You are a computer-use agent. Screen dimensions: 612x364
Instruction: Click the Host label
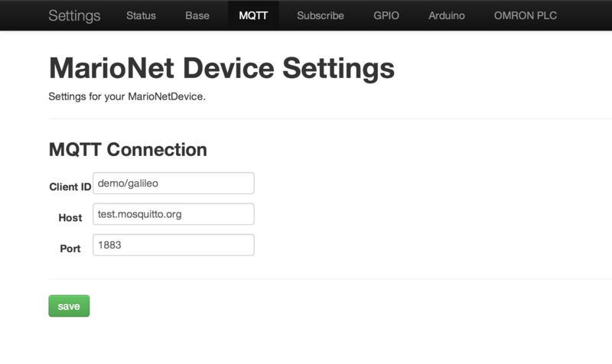pyautogui.click(x=70, y=218)
